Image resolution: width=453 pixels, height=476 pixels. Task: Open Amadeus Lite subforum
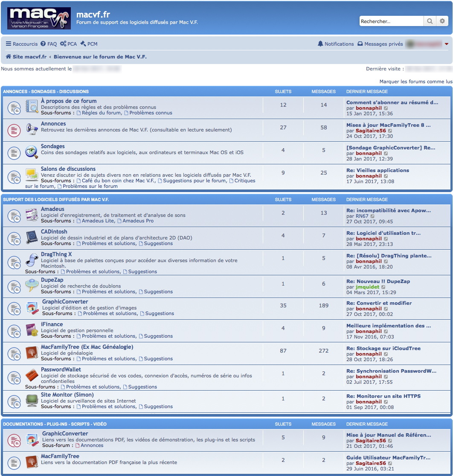tap(96, 221)
